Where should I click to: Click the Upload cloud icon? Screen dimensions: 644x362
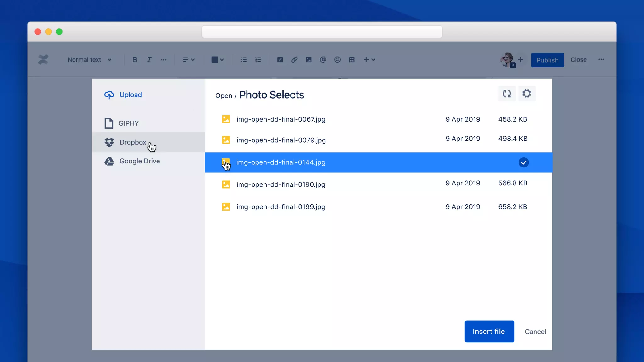(109, 95)
